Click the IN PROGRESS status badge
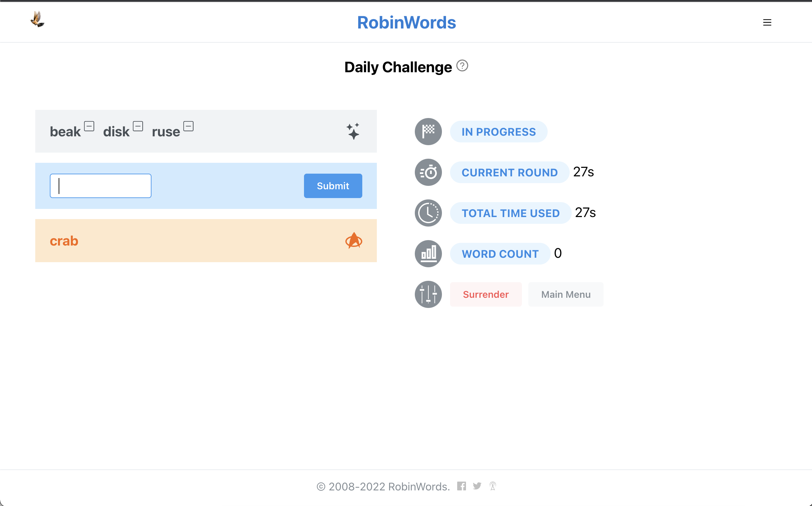Viewport: 812px width, 506px height. click(x=499, y=132)
